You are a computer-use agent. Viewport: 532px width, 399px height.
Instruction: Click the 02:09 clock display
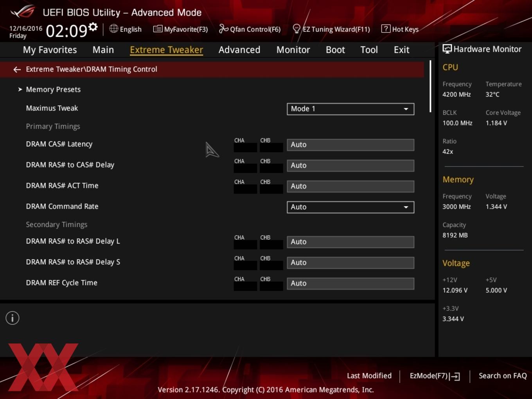click(66, 31)
